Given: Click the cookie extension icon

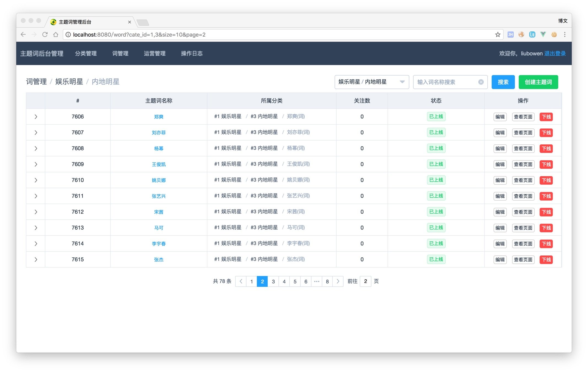Looking at the screenshot, I should [x=554, y=34].
